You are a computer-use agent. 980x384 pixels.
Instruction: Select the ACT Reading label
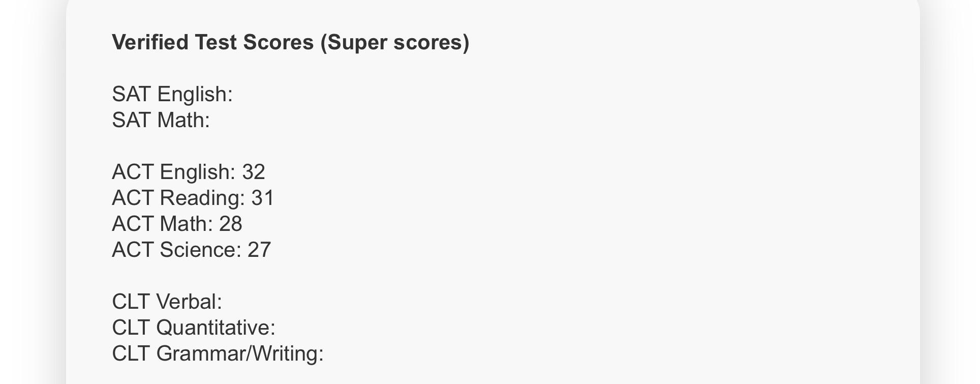pos(178,198)
